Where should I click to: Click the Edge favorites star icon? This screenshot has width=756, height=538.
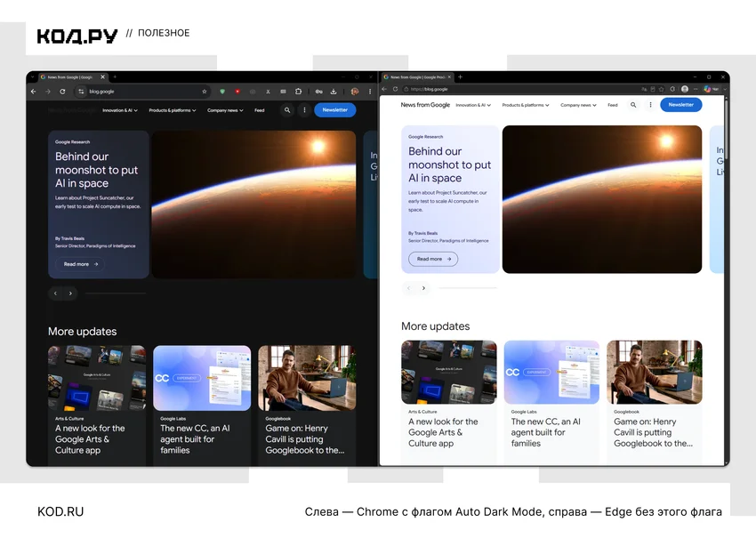coord(662,89)
